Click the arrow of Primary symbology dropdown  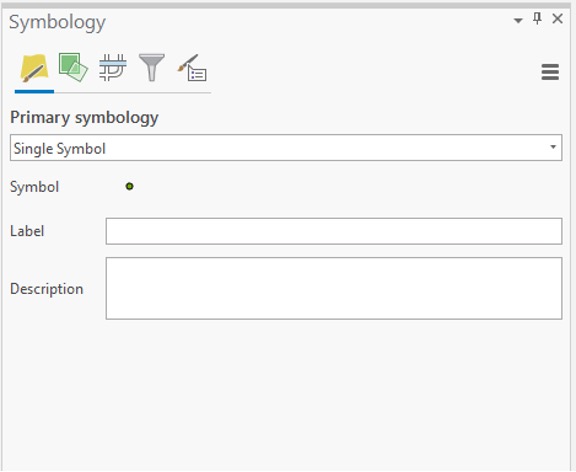coord(553,147)
